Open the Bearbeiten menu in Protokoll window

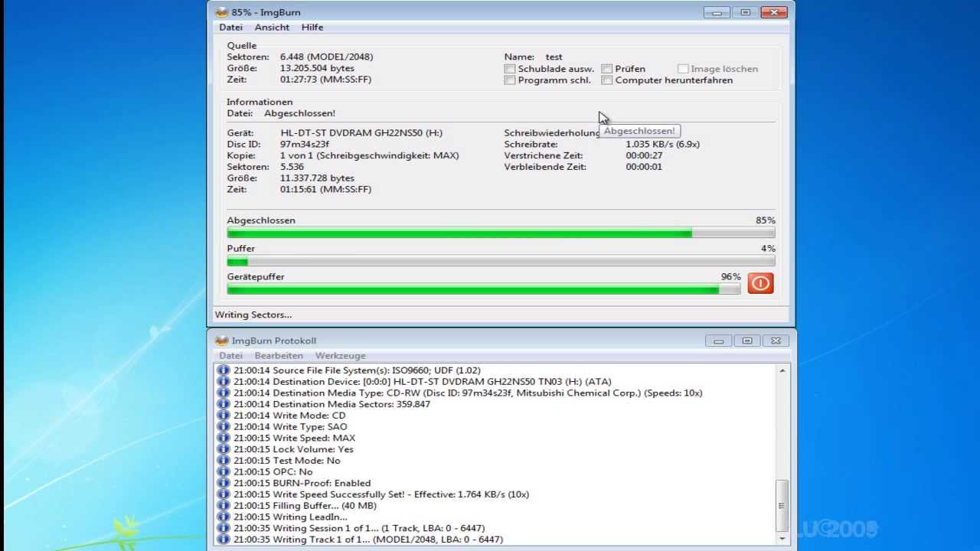pos(279,356)
